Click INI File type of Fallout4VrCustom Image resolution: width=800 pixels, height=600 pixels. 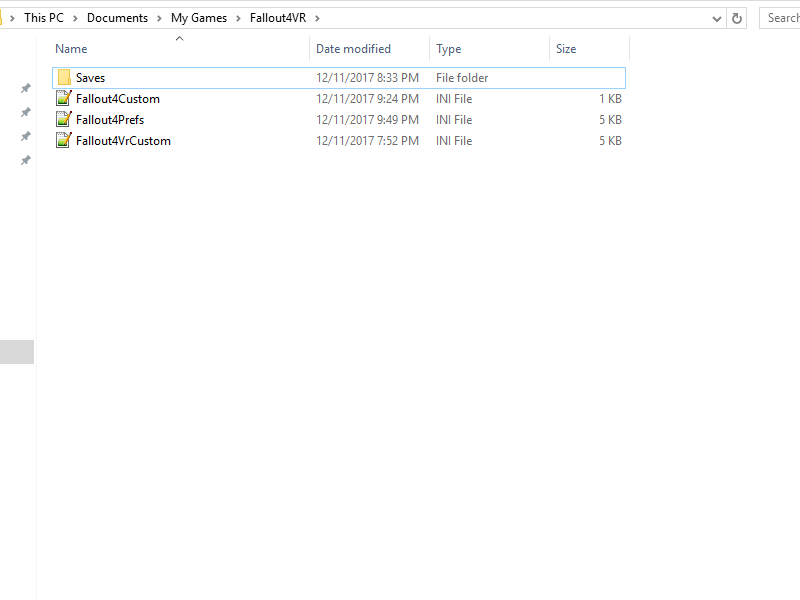click(454, 140)
